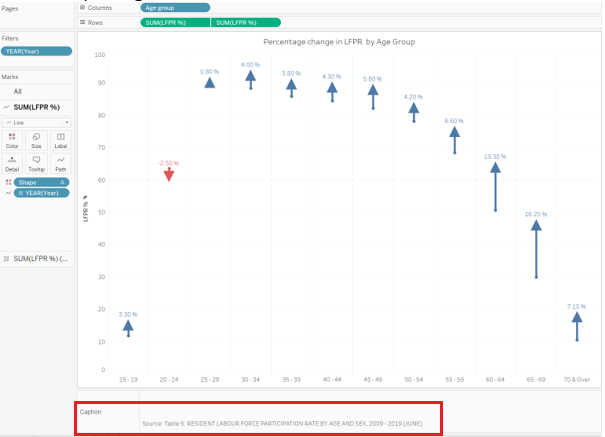605x437 pixels.
Task: Click the Detail marks button
Action: (12, 162)
